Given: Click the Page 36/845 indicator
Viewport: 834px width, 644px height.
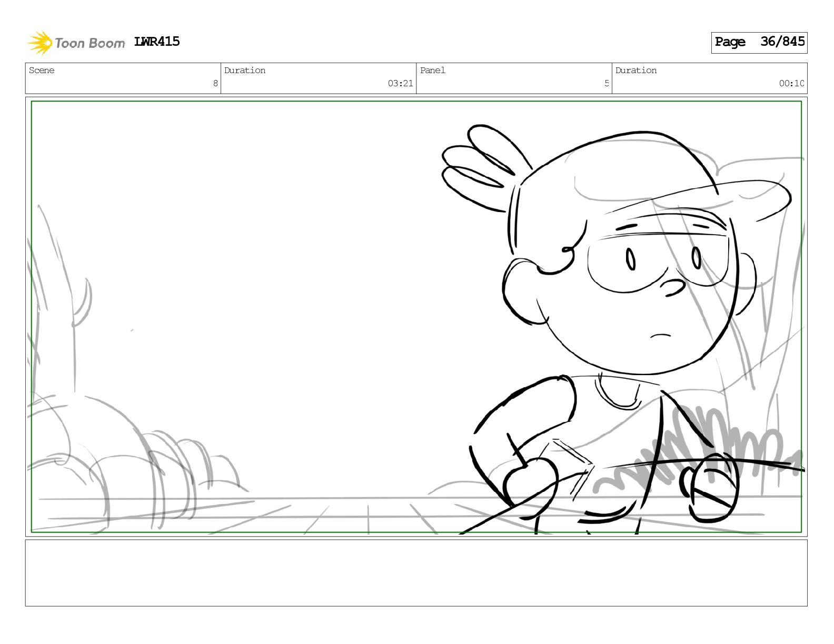Looking at the screenshot, I should 759,42.
